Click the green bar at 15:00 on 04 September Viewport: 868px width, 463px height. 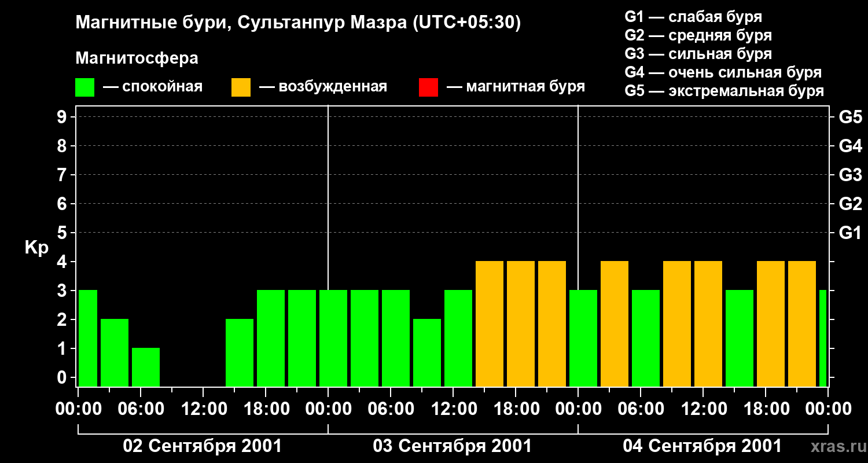pos(740,338)
